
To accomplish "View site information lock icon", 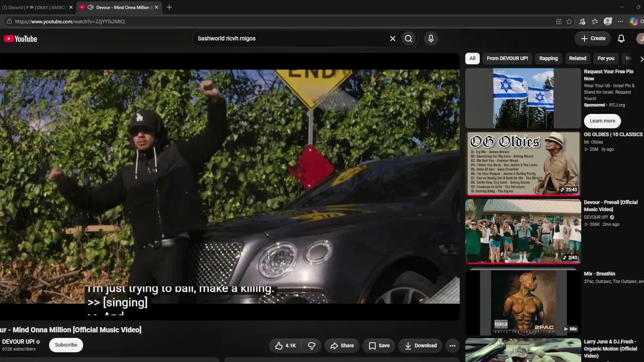I will tap(9, 22).
